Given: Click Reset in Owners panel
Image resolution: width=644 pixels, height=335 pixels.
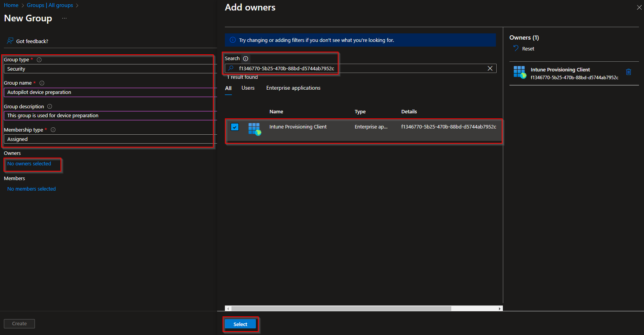Looking at the screenshot, I should 528,49.
